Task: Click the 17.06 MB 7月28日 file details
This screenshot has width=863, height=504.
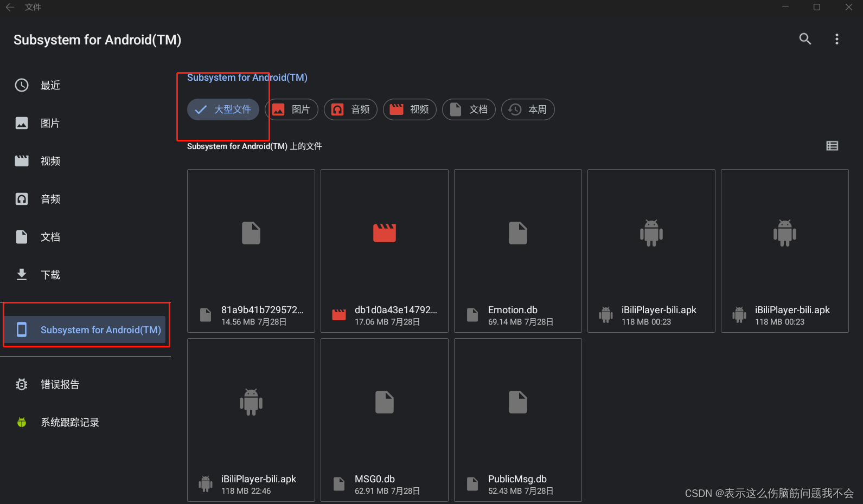Action: (387, 322)
